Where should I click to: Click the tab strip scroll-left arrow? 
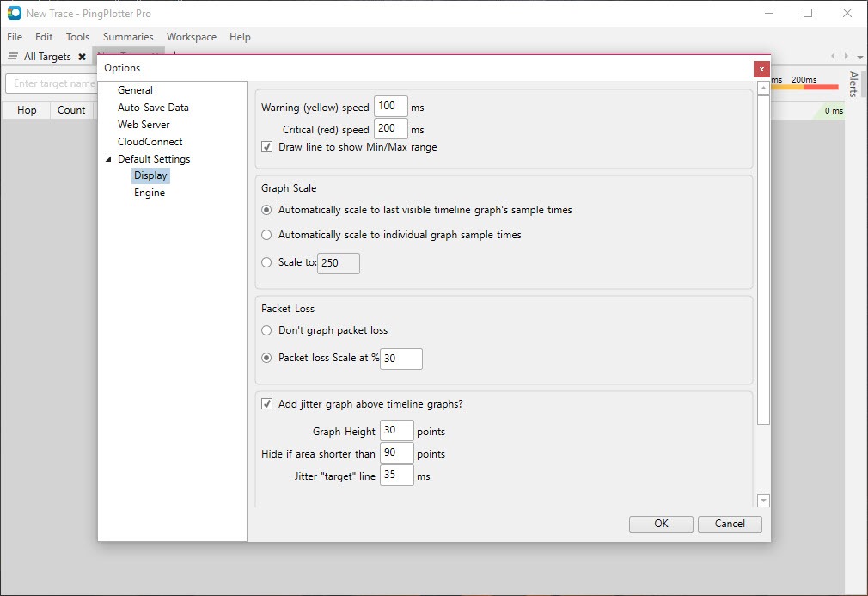tap(833, 56)
